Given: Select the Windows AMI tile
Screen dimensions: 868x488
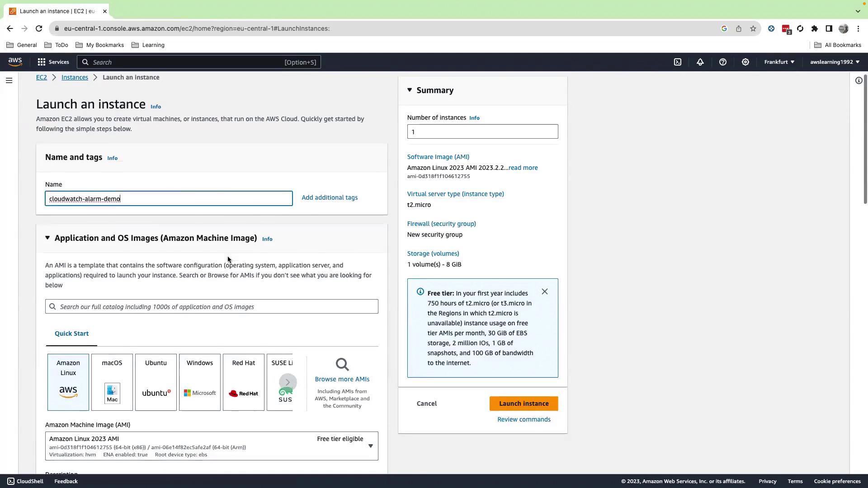Looking at the screenshot, I should coord(200,382).
